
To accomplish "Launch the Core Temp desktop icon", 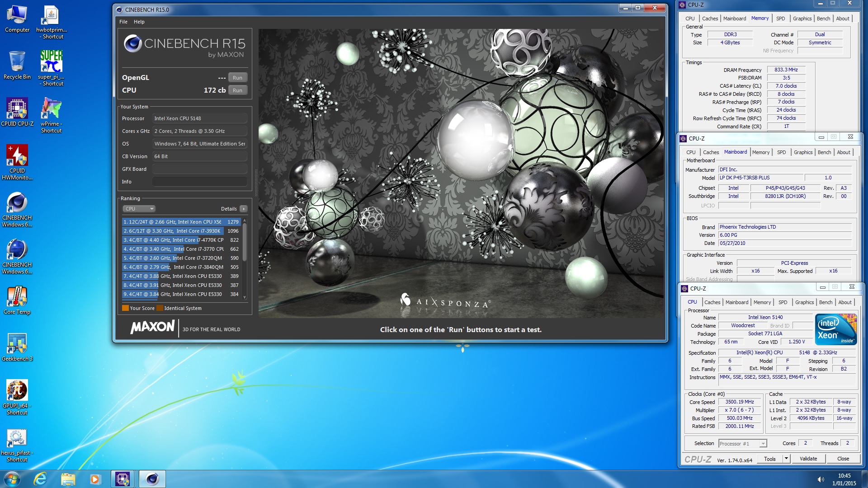I will pyautogui.click(x=17, y=300).
